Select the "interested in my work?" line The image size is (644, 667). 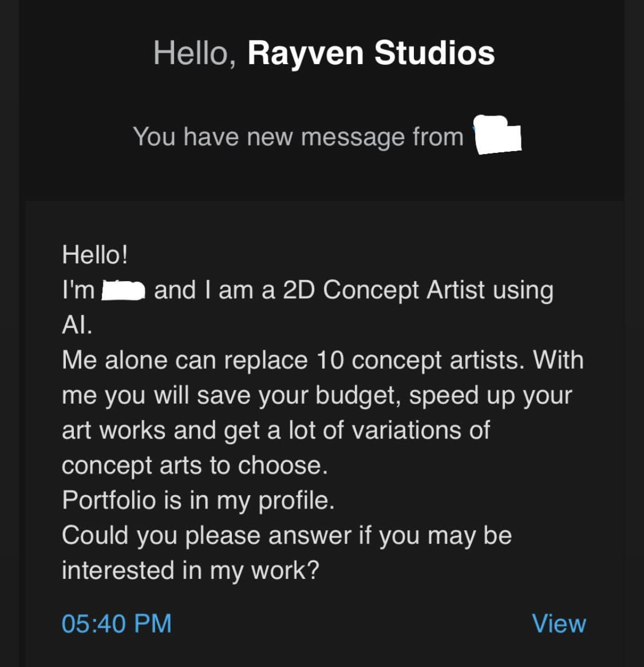pyautogui.click(x=190, y=570)
